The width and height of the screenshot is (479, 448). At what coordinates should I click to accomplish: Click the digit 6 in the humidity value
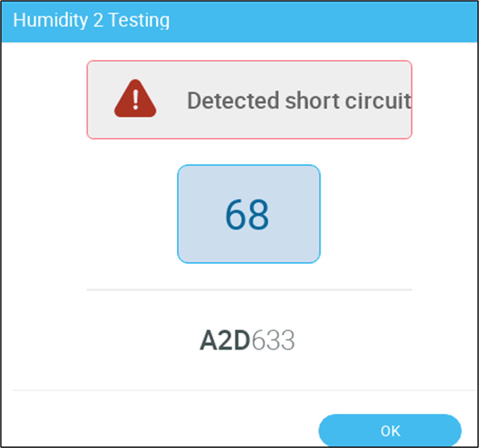[x=236, y=215]
